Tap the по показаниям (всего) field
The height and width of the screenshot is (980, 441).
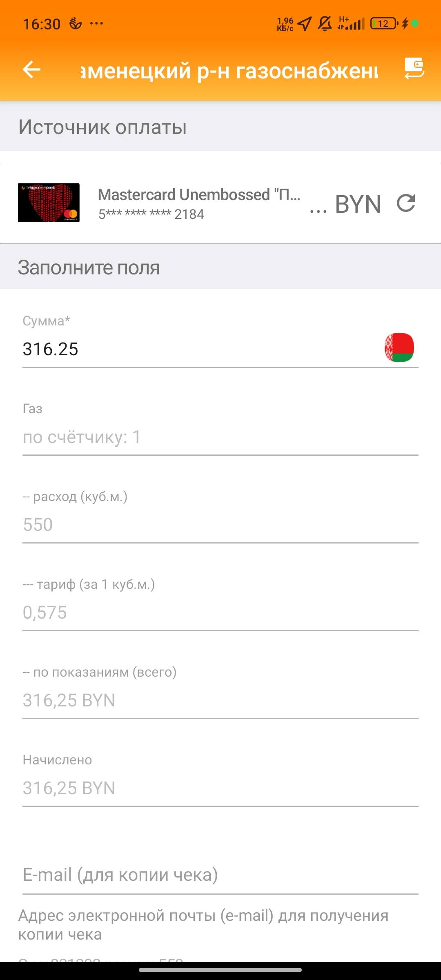220,700
